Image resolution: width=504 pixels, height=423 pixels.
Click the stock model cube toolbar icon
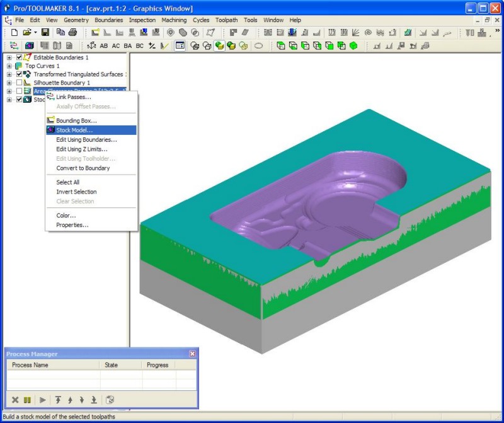click(x=29, y=45)
